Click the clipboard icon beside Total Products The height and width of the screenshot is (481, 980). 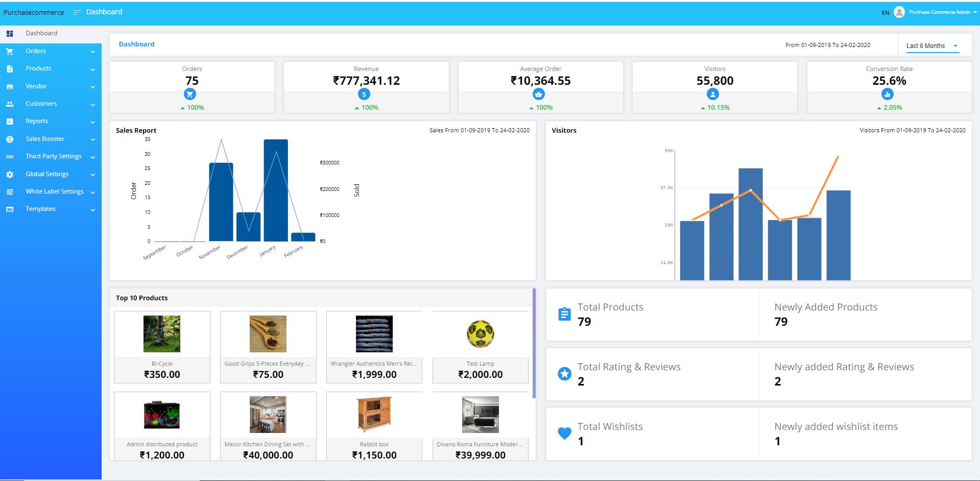click(564, 314)
